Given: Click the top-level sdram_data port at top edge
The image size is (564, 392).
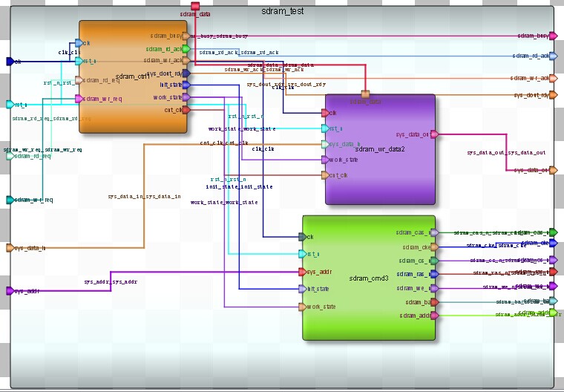Looking at the screenshot, I should click(195, 6).
